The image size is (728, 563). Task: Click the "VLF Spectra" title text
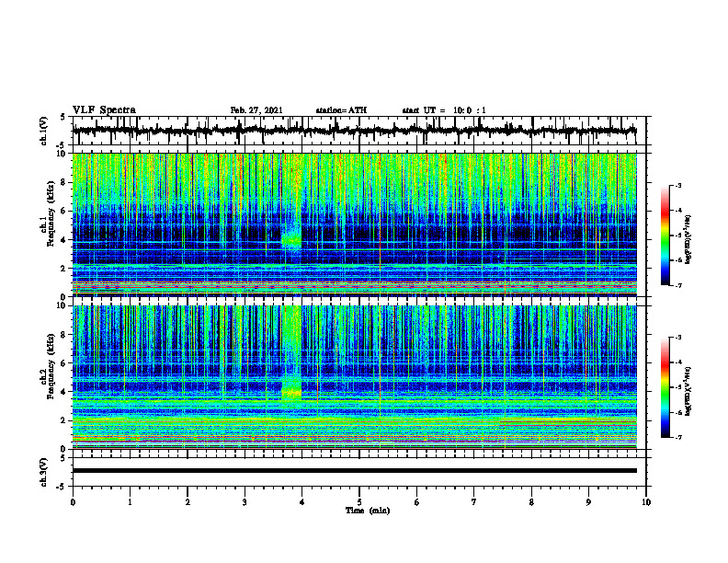pos(104,110)
